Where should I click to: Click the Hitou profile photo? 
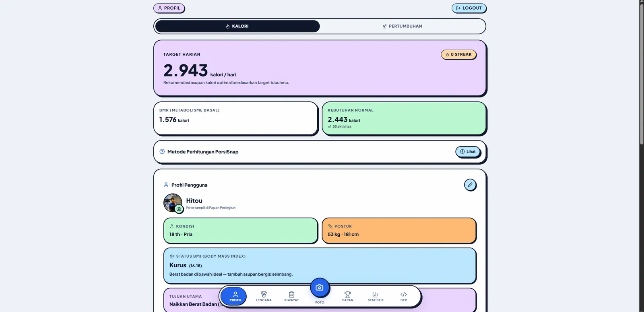[173, 203]
